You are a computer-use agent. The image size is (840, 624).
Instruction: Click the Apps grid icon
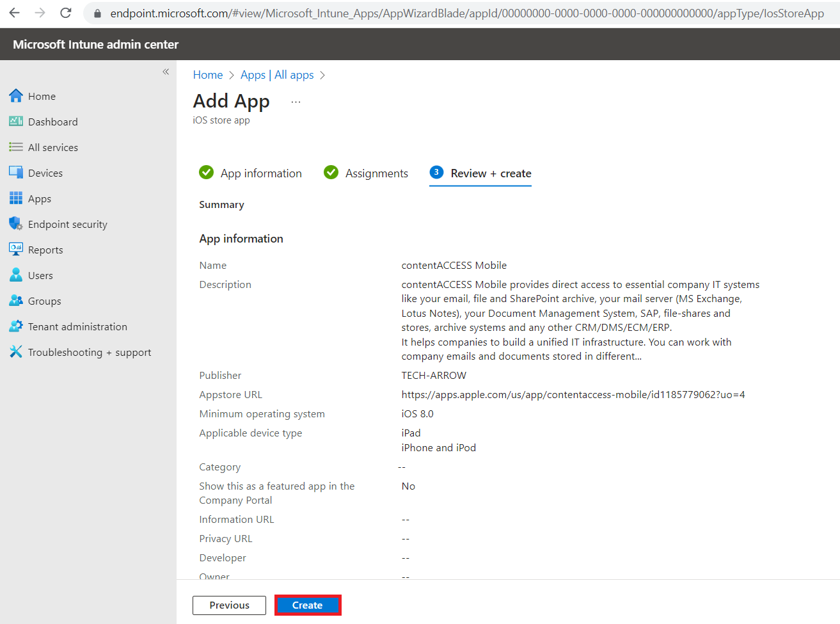click(16, 198)
